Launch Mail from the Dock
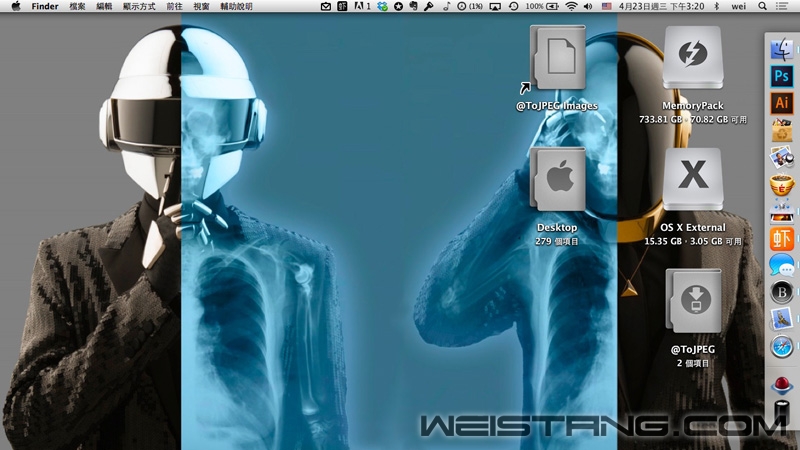This screenshot has width=800, height=450. [782, 320]
